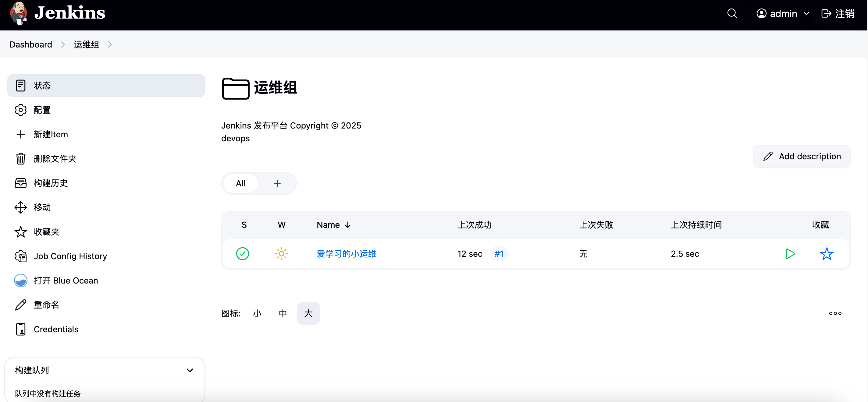Open Blue Ocean from sidebar
This screenshot has width=868, height=402.
pyautogui.click(x=66, y=280)
